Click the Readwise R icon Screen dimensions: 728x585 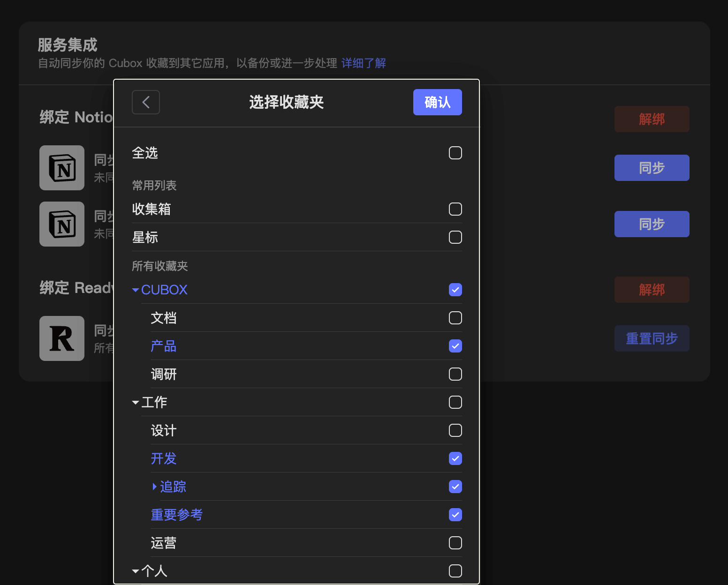tap(61, 338)
